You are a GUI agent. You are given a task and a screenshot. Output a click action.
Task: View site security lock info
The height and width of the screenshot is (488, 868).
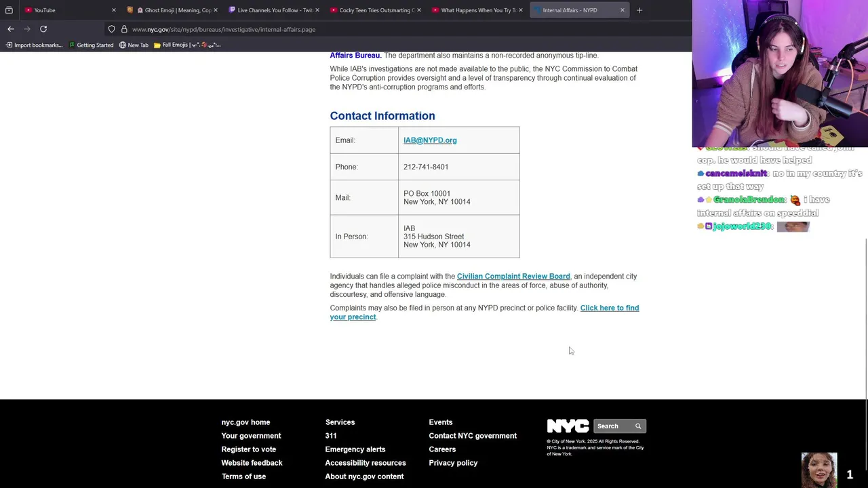click(124, 29)
